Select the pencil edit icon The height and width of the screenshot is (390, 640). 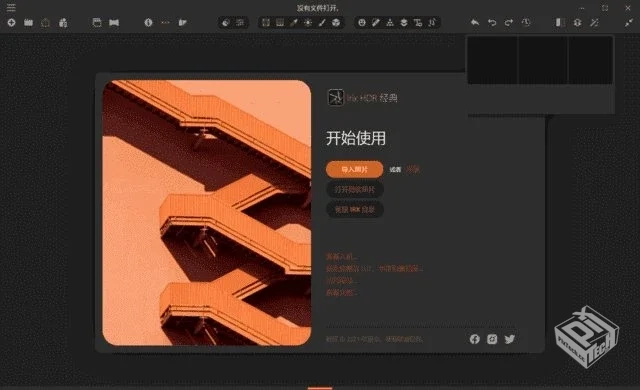[376, 22]
